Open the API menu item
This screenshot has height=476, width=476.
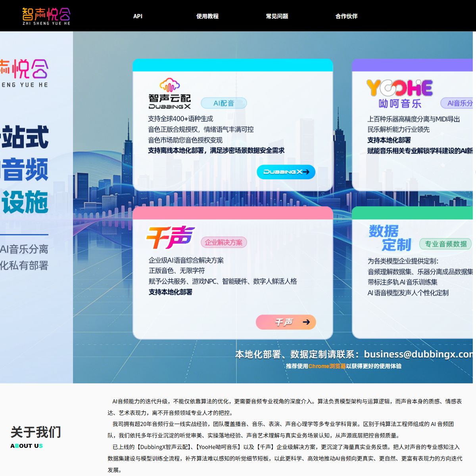click(138, 16)
